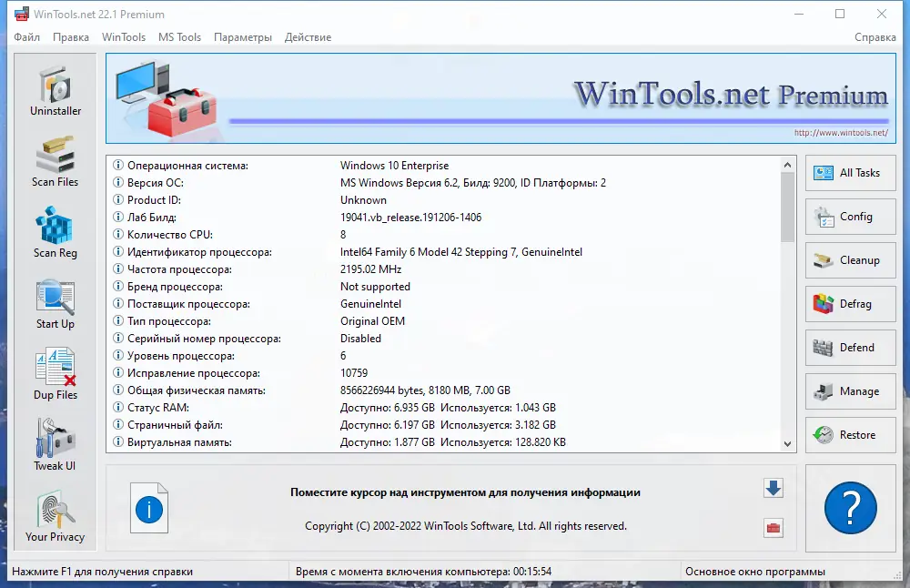Select the Product ID row
Screen dimensions: 910x588
tap(444, 200)
